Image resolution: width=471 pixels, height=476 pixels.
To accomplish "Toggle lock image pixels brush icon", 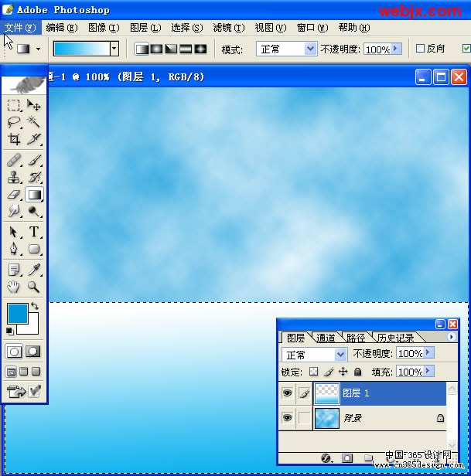I will click(x=329, y=372).
